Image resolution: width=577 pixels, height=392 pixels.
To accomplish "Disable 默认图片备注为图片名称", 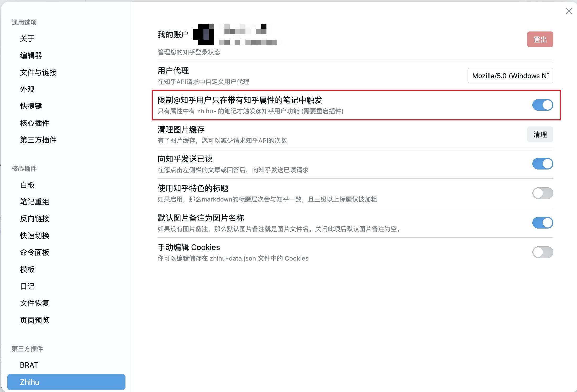I will pyautogui.click(x=543, y=223).
